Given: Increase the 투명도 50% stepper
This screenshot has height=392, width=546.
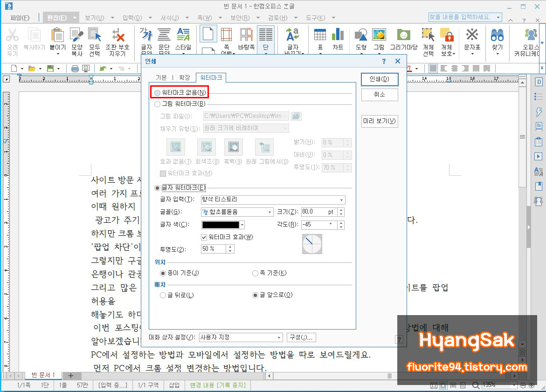Looking at the screenshot, I should click(230, 247).
